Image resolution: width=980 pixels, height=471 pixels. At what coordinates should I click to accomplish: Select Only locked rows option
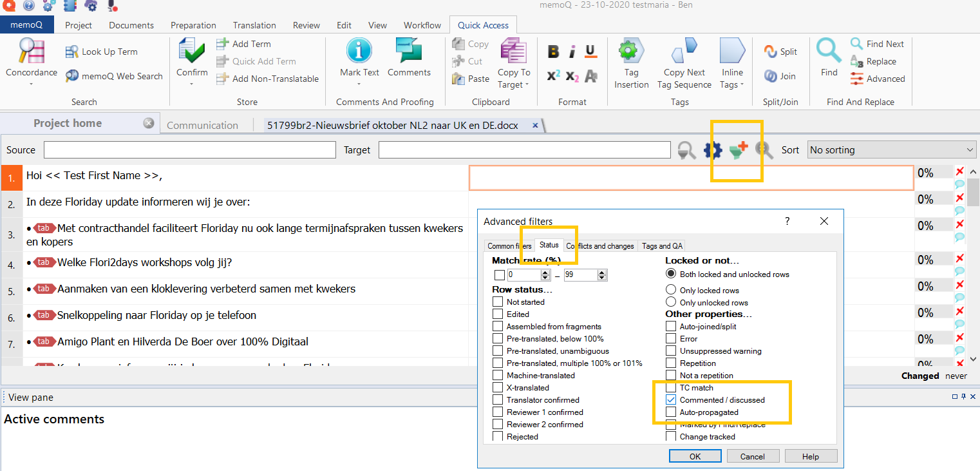[x=671, y=290]
